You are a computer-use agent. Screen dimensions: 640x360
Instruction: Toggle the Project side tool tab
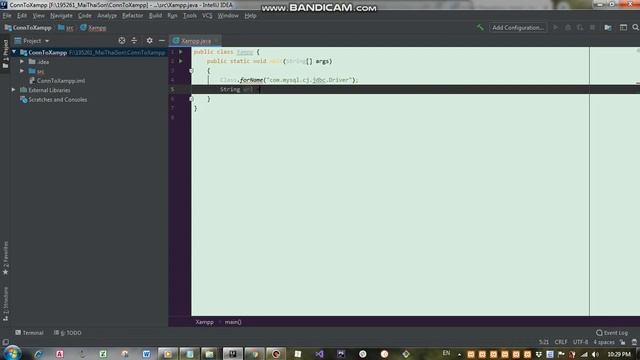[x=5, y=54]
